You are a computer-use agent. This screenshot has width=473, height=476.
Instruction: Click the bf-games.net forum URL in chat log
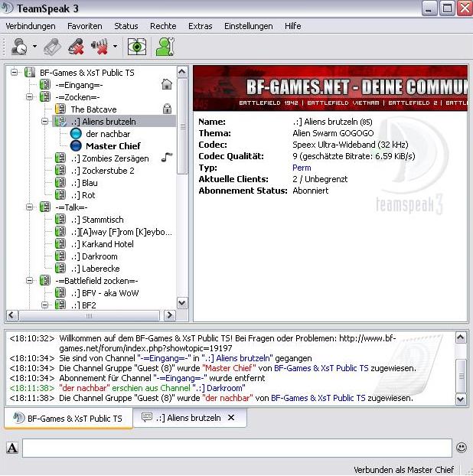pyautogui.click(x=227, y=343)
